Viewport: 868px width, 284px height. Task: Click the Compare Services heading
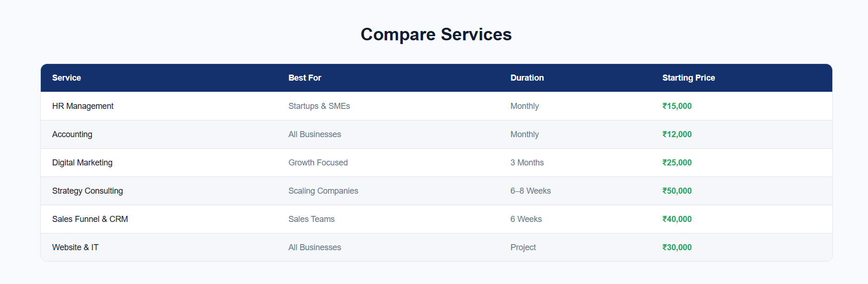pyautogui.click(x=436, y=34)
